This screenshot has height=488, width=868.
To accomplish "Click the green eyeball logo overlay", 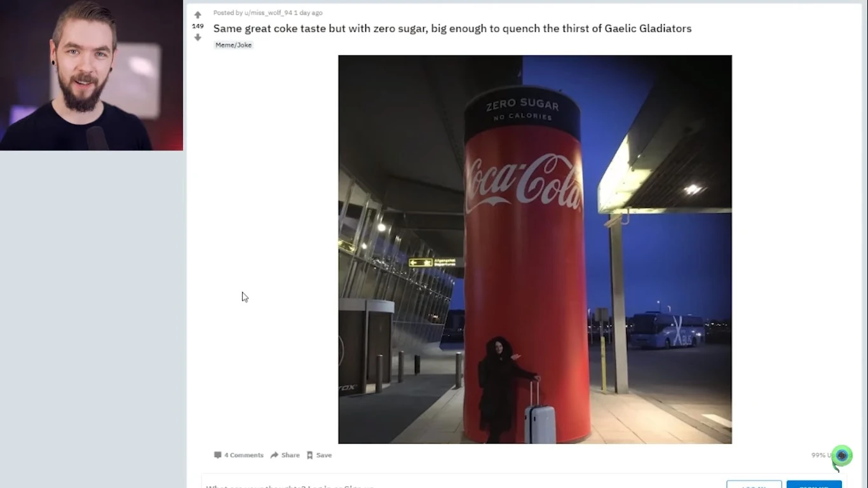I will pos(841,457).
